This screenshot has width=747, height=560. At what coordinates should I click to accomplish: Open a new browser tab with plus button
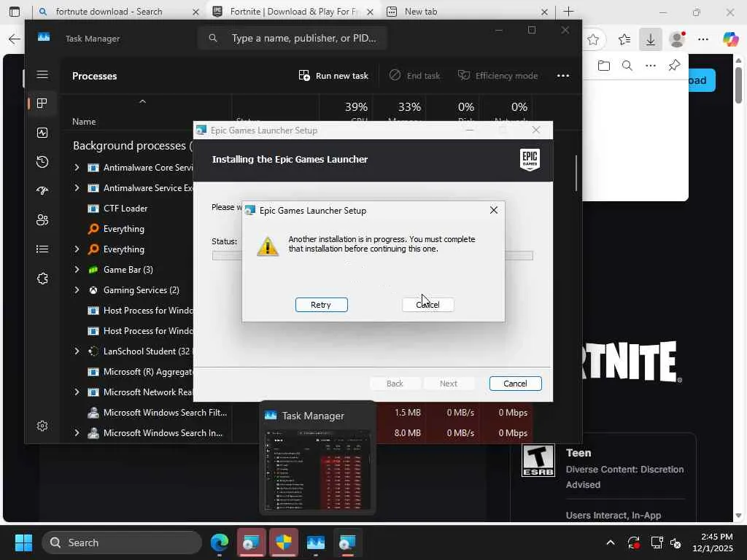pyautogui.click(x=568, y=12)
